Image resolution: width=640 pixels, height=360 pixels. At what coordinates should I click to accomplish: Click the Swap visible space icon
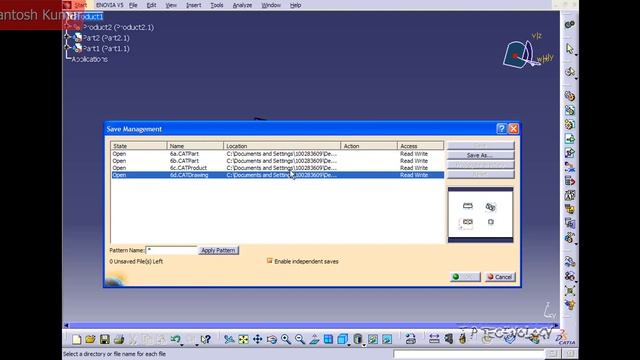[x=387, y=339]
